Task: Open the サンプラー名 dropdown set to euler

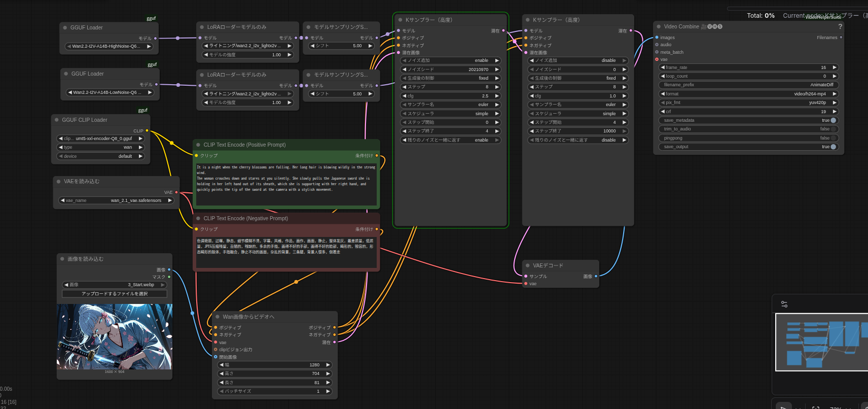Action: pos(450,105)
